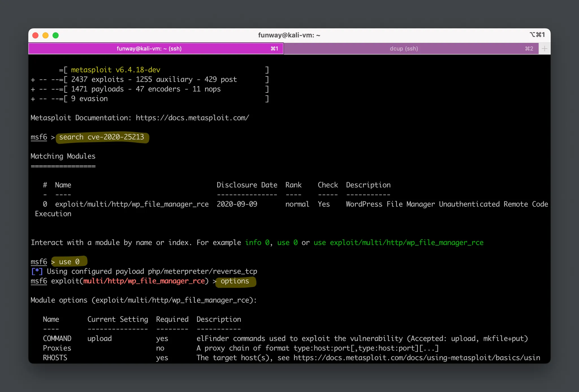The width and height of the screenshot is (579, 392).
Task: Click the red module path in the prompt
Action: click(144, 281)
